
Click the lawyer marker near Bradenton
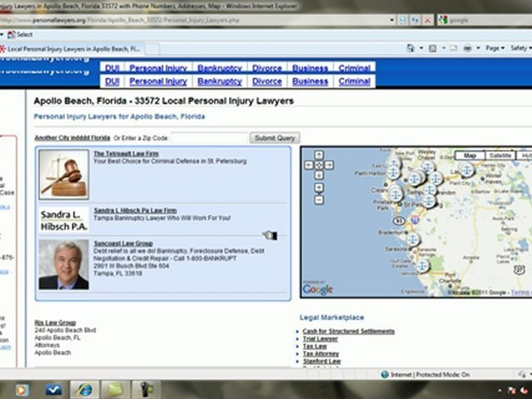click(413, 239)
